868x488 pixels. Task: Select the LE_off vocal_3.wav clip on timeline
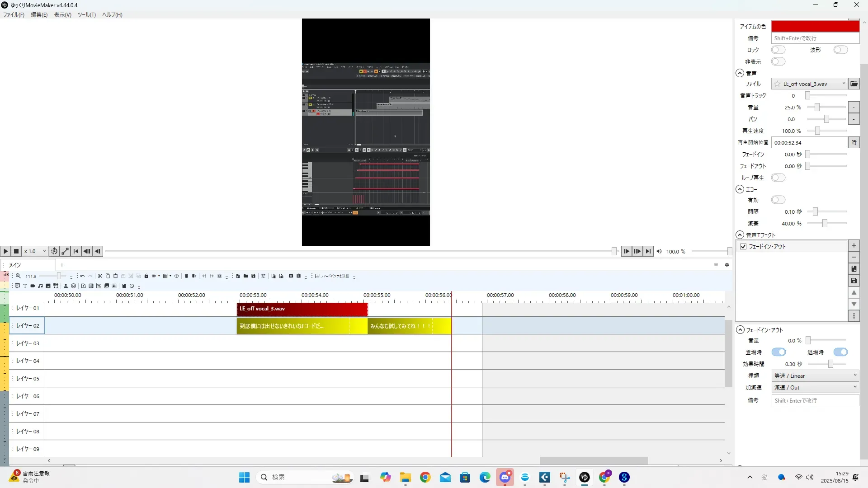click(302, 309)
